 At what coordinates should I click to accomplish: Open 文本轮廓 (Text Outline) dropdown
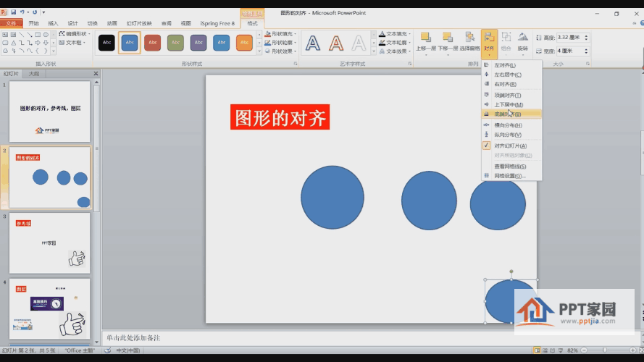[x=395, y=42]
